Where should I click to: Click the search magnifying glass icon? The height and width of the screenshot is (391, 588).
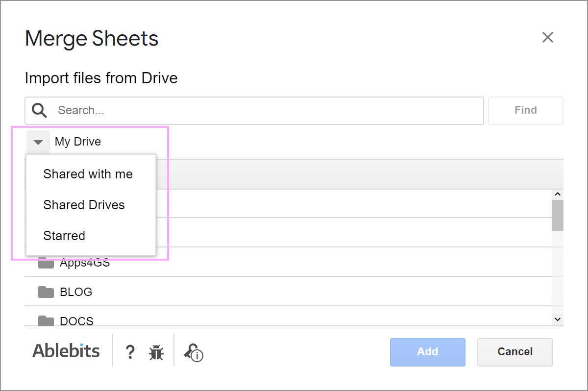click(x=39, y=110)
